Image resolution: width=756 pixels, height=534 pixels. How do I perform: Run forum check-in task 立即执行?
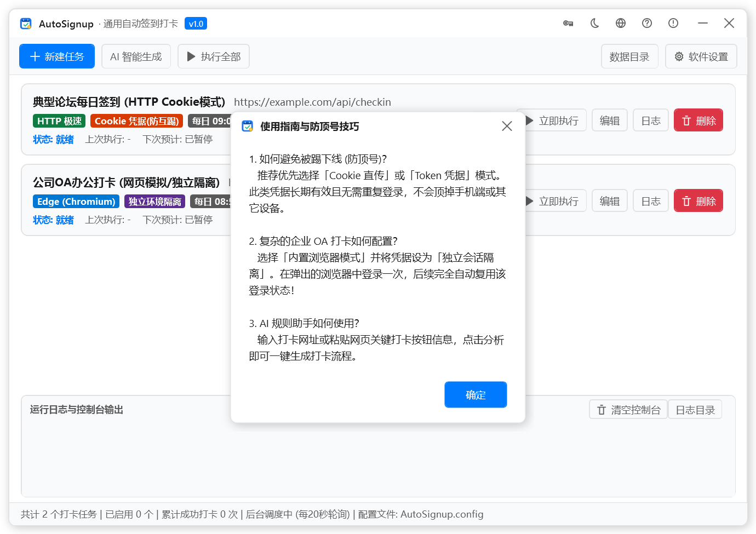(x=555, y=120)
